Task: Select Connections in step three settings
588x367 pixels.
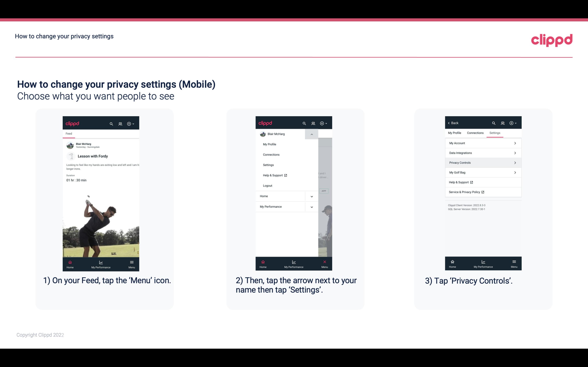Action: tap(475, 133)
